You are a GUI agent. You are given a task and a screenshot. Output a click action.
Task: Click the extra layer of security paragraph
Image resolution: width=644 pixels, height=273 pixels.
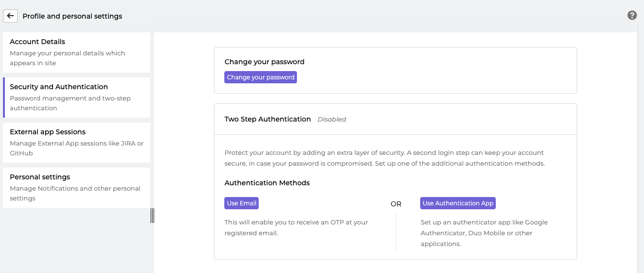coord(385,158)
